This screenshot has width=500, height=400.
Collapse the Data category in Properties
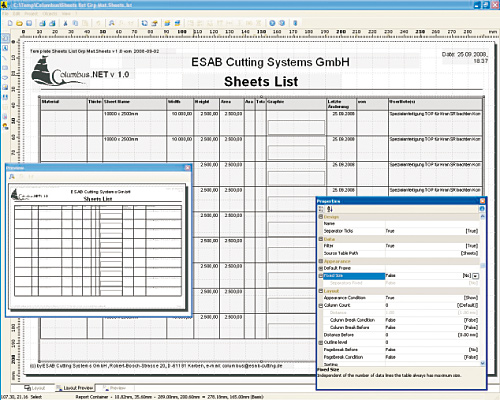(x=321, y=239)
